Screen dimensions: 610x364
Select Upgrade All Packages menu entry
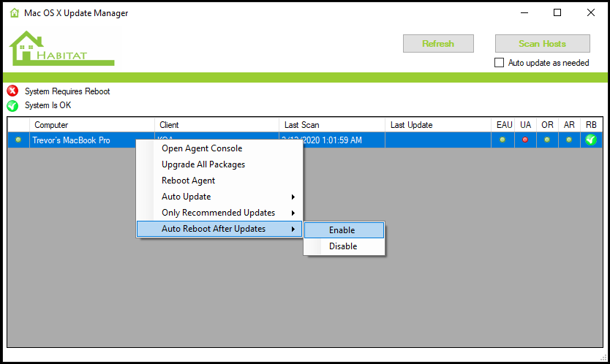pos(203,164)
